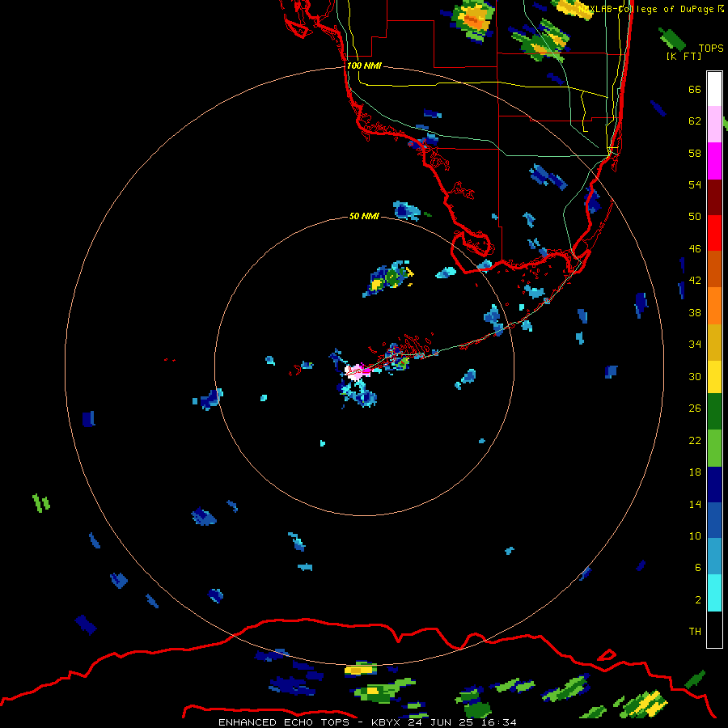Viewport: 728px width, 728px height.
Task: Click the '42' scale label
Action: click(695, 281)
